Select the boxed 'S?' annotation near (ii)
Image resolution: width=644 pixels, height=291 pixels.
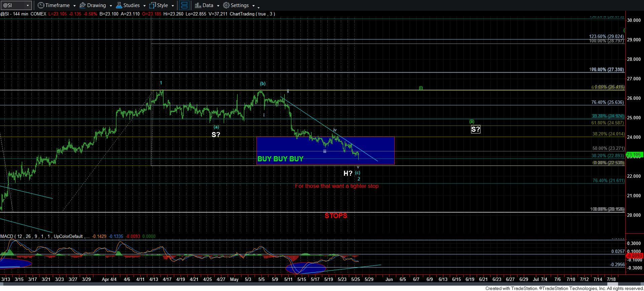point(475,129)
